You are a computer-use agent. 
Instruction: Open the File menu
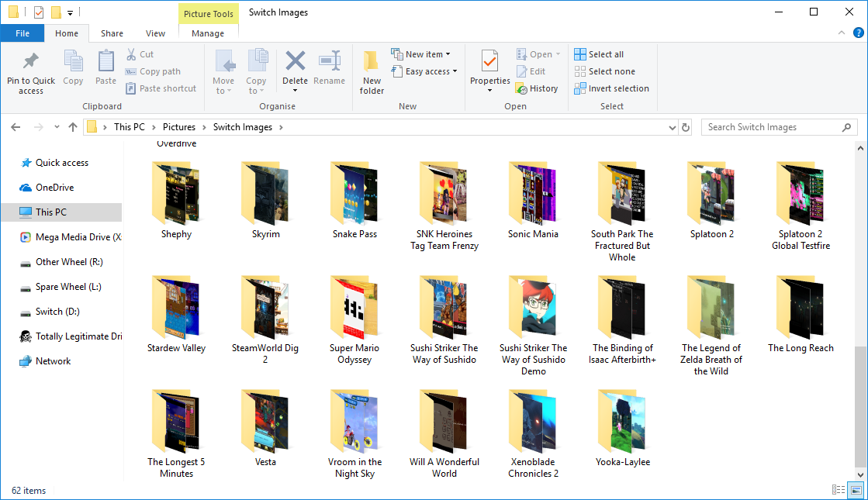tap(22, 33)
